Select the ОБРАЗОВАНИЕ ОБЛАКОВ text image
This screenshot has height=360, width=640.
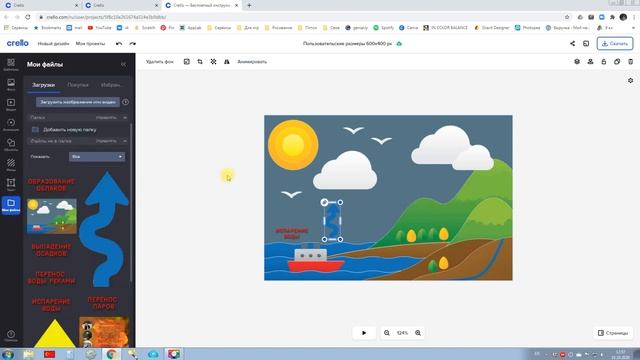coord(51,184)
